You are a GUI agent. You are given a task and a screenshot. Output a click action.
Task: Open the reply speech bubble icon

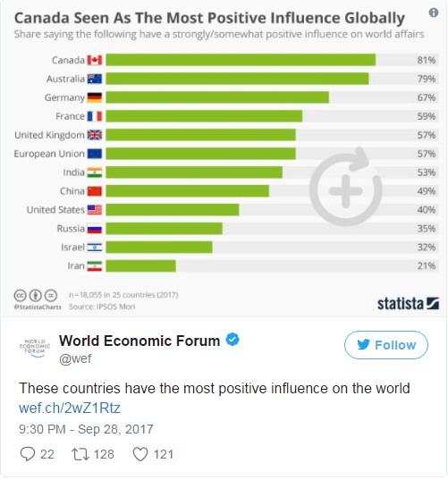(x=28, y=454)
